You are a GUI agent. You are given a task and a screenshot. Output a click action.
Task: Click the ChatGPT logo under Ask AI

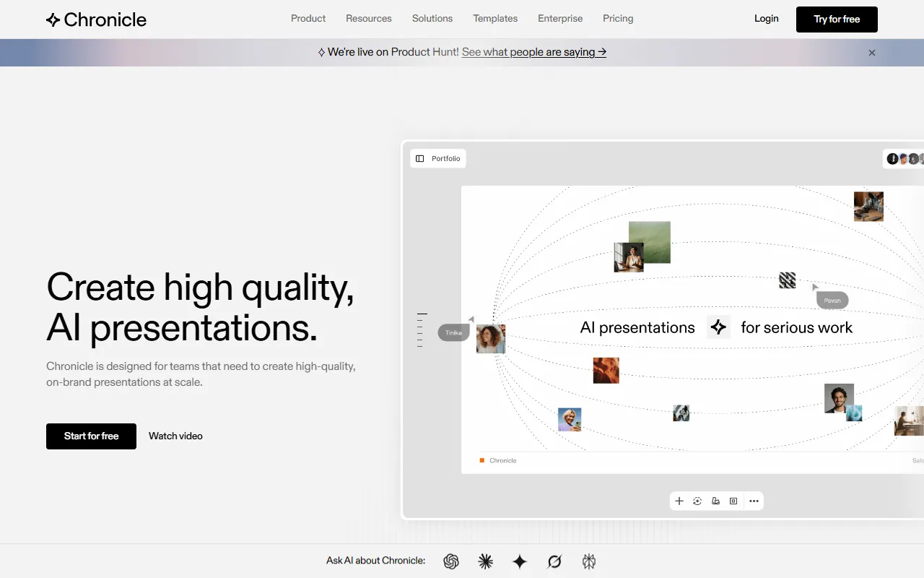451,561
